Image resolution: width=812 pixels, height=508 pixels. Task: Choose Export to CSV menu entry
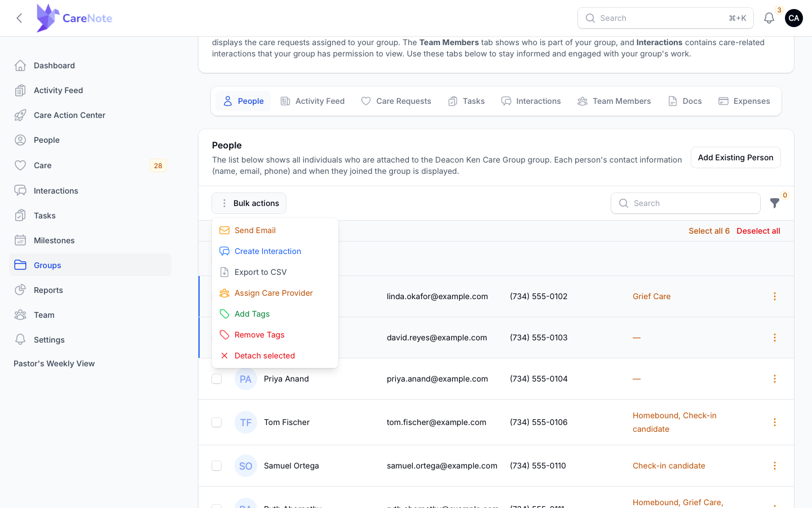[275, 272]
